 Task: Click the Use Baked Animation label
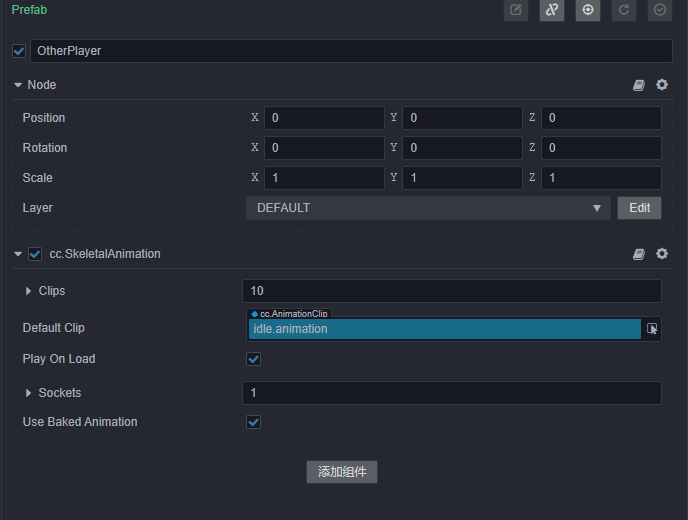coord(80,422)
